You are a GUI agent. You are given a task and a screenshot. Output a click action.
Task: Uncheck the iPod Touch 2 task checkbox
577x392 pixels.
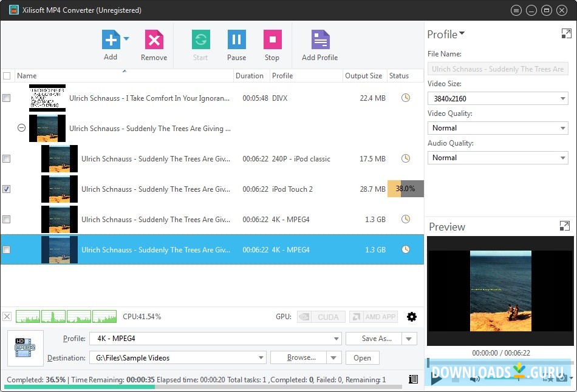[x=6, y=189]
